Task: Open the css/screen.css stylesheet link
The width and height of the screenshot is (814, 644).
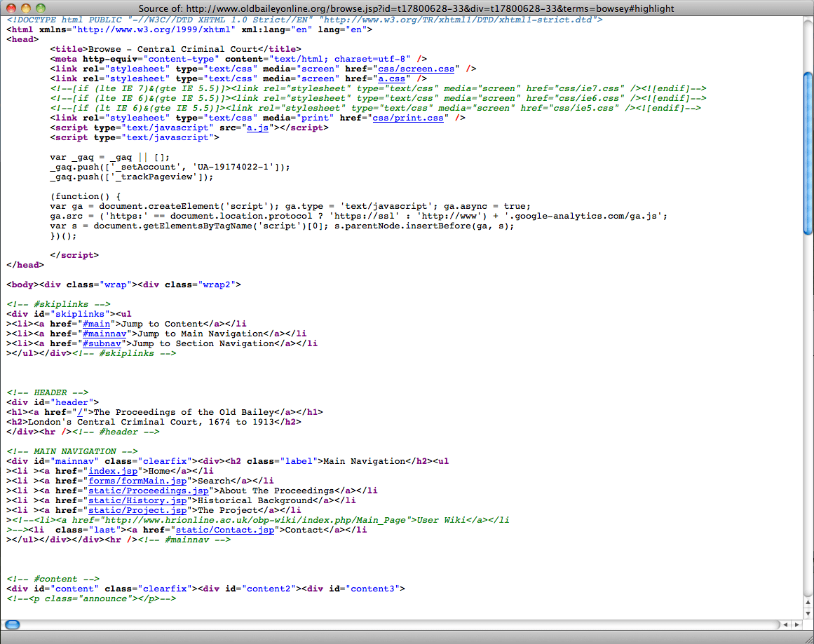Action: [x=416, y=69]
